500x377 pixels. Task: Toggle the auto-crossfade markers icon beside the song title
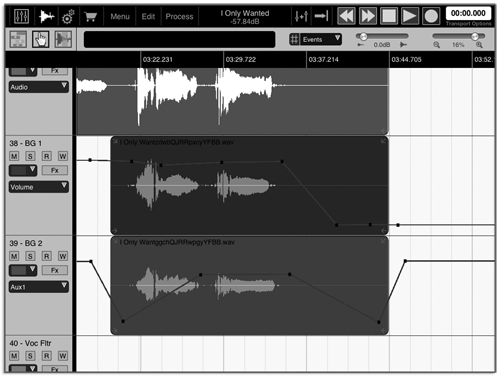[x=301, y=16]
